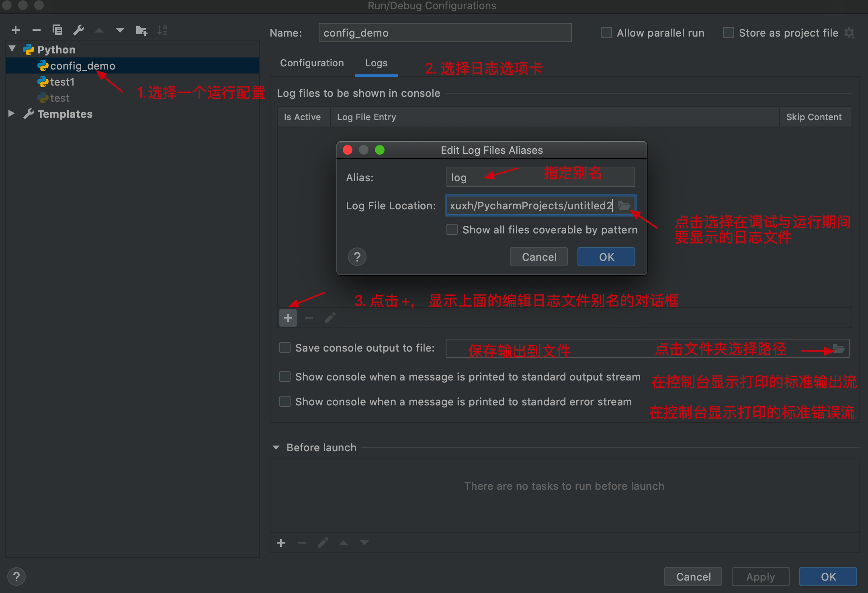
Task: Enable Save console output to file
Action: coord(285,348)
